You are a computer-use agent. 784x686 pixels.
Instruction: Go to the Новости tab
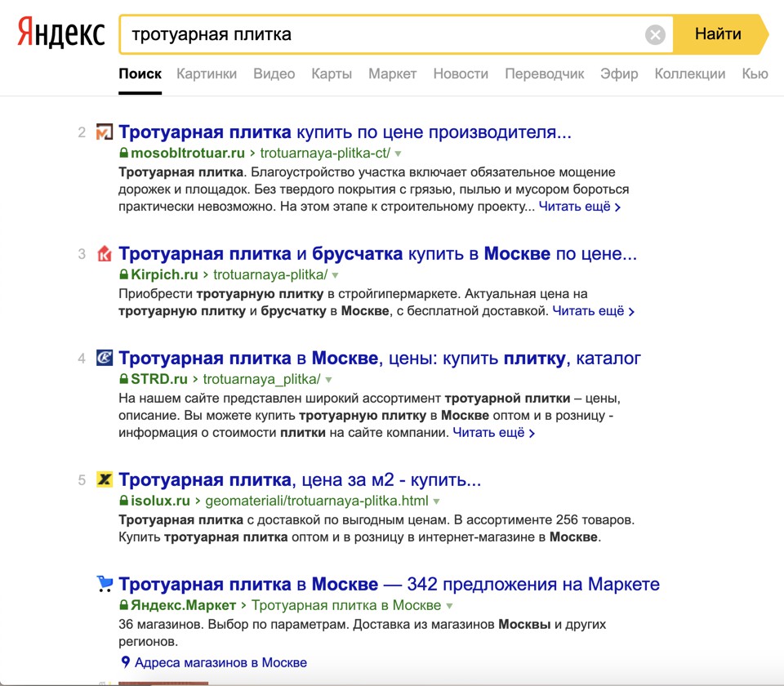pyautogui.click(x=461, y=74)
